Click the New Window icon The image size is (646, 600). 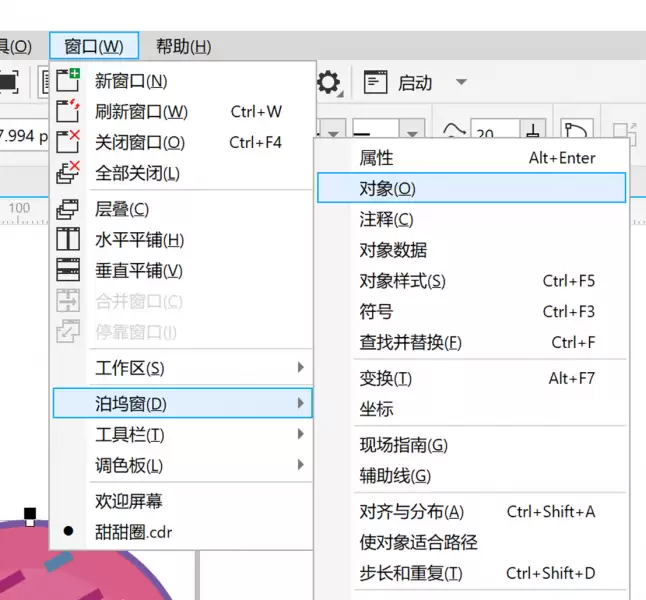pos(68,80)
